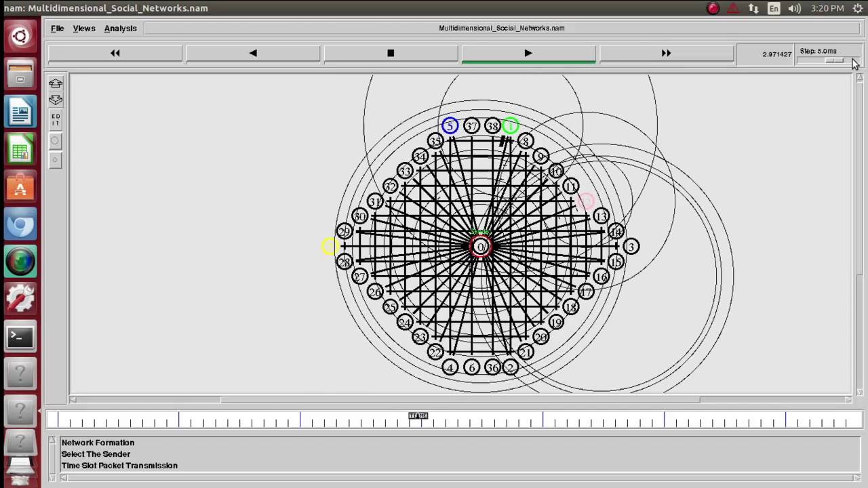868x488 pixels.
Task: Select node 18 in the topology
Action: pyautogui.click(x=571, y=307)
